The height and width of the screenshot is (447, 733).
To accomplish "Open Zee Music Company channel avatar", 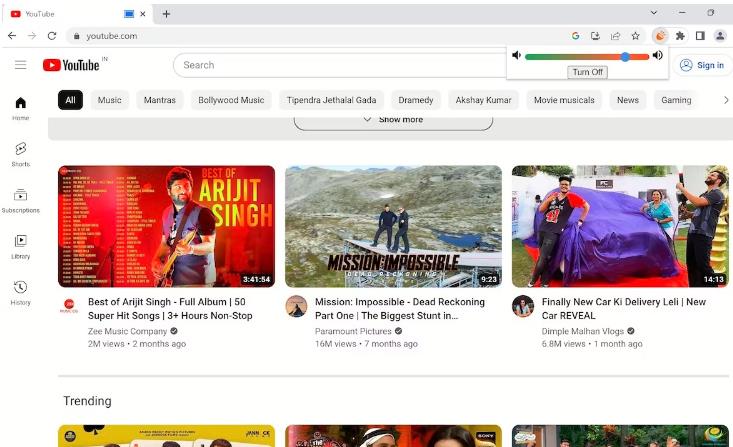I will click(x=69, y=305).
